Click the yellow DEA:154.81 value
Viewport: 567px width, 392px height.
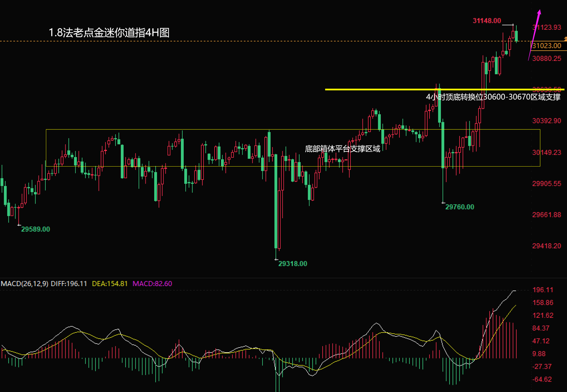(110, 284)
